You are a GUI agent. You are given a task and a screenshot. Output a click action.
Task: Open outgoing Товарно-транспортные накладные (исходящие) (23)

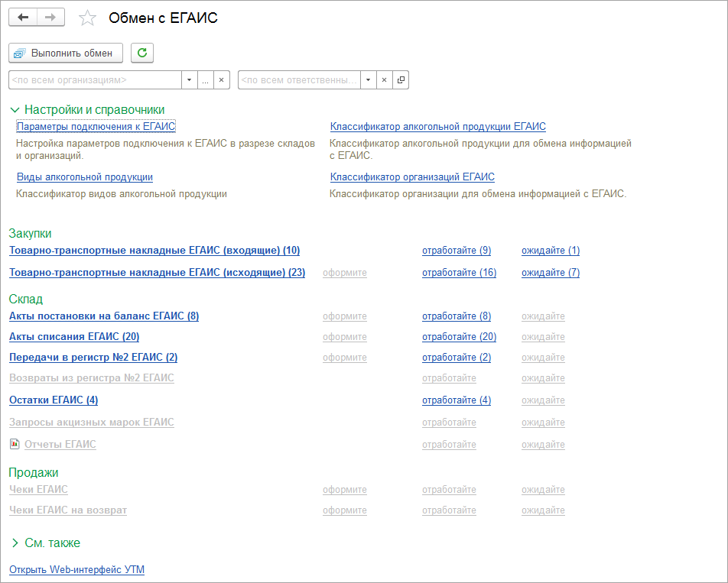pos(158,272)
